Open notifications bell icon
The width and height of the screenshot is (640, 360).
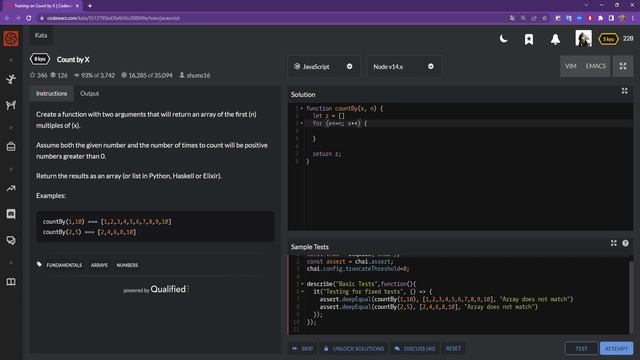(555, 39)
